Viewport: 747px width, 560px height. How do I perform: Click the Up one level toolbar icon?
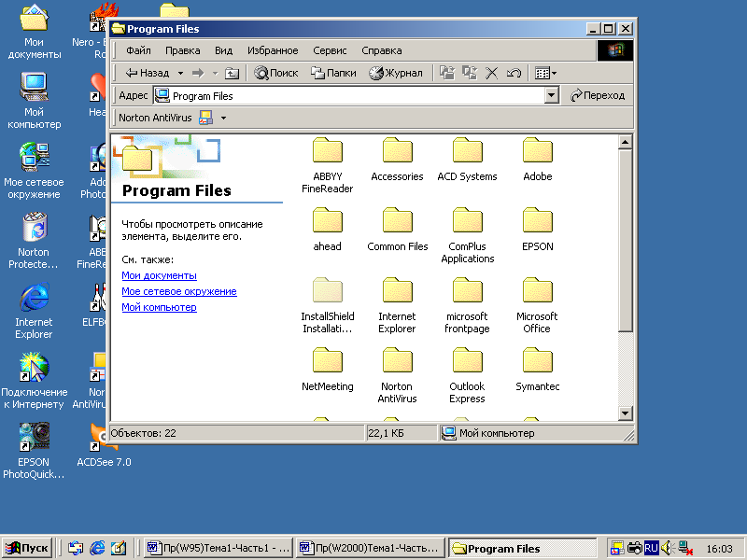point(232,73)
